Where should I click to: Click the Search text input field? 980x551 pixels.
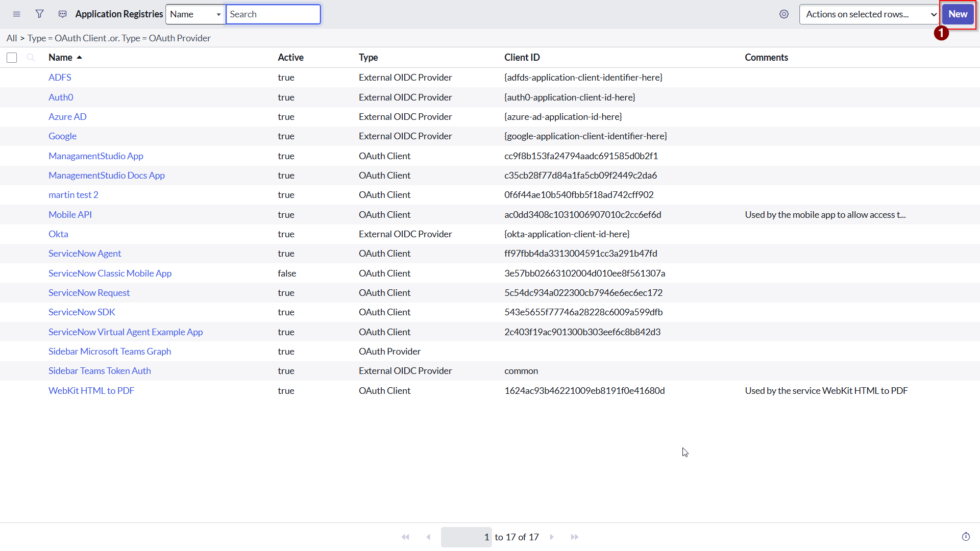coord(273,14)
